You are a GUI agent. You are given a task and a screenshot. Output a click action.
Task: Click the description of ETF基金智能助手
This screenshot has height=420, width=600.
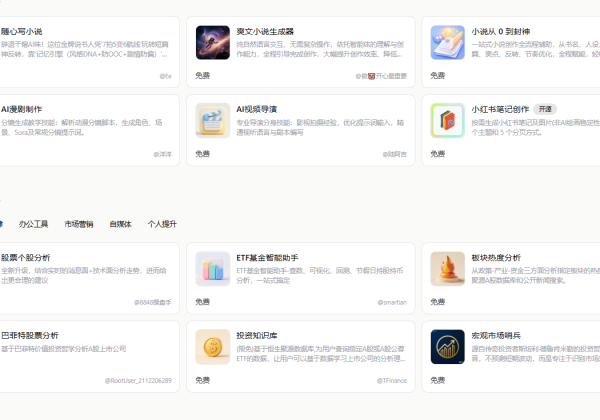pos(320,275)
